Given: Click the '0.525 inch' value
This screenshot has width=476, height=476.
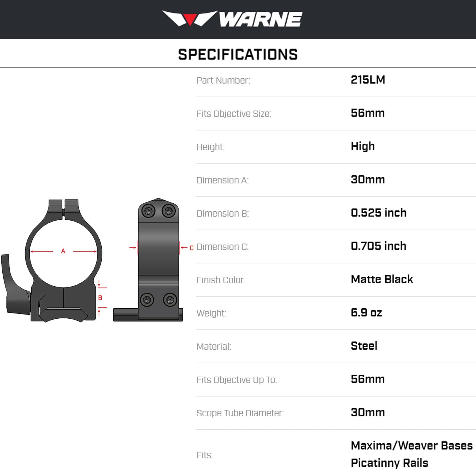Looking at the screenshot, I should coord(378,213).
